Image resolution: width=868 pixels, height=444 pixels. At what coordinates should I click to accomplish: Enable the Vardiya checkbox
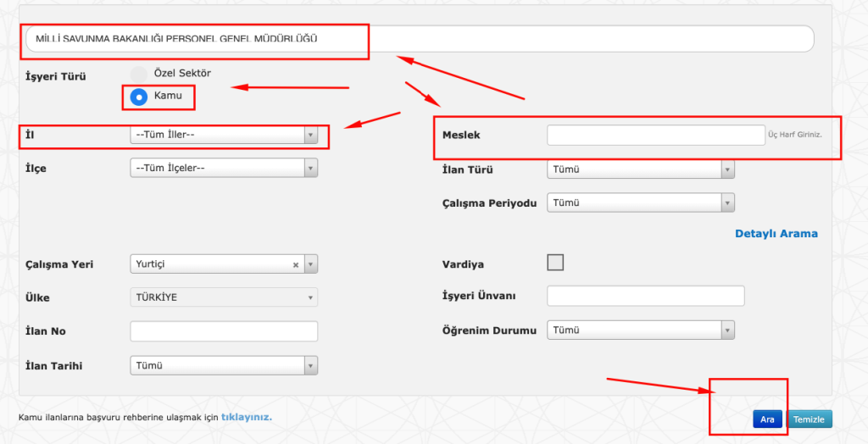[x=555, y=263]
